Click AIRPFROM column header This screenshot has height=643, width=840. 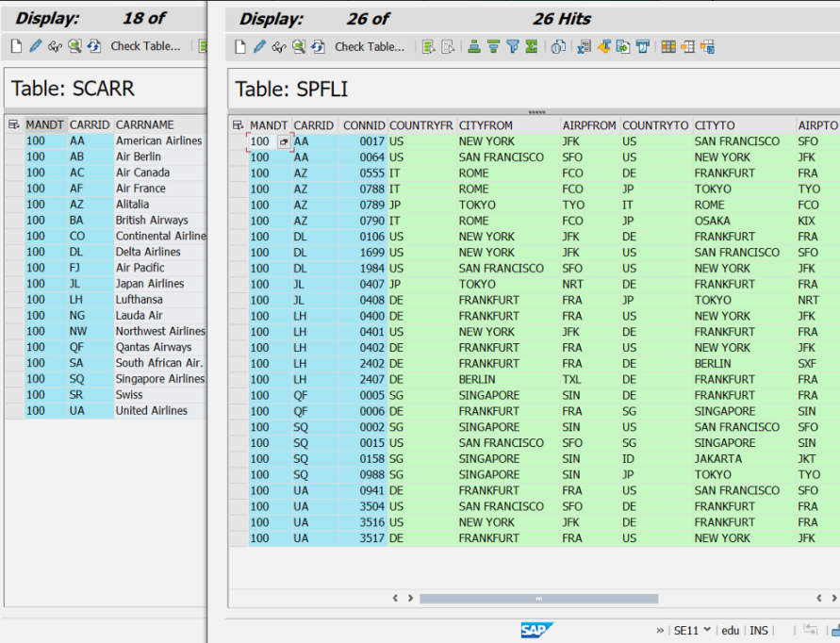589,125
